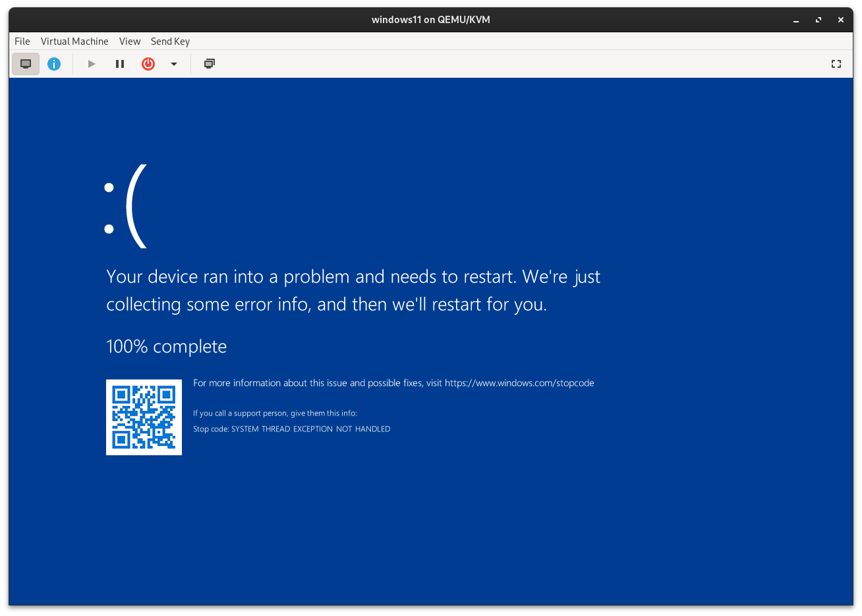
Task: Close the windows11 QEMU/KVM window
Action: (x=841, y=20)
